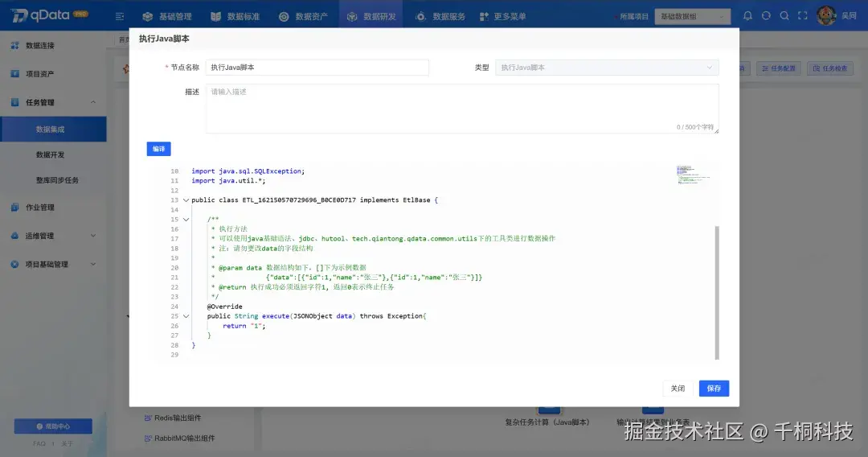Click the code editor minimap
Screen dimensions: 868x457
[693, 175]
